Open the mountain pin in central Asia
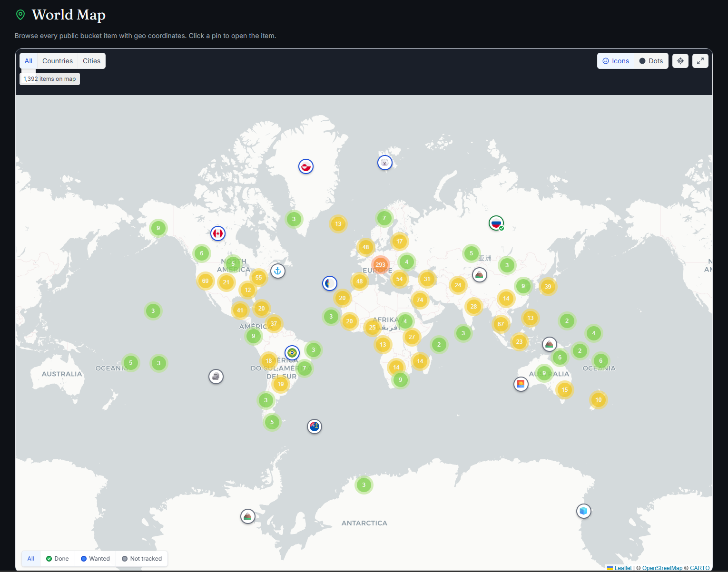Viewport: 728px width, 572px height. [480, 275]
